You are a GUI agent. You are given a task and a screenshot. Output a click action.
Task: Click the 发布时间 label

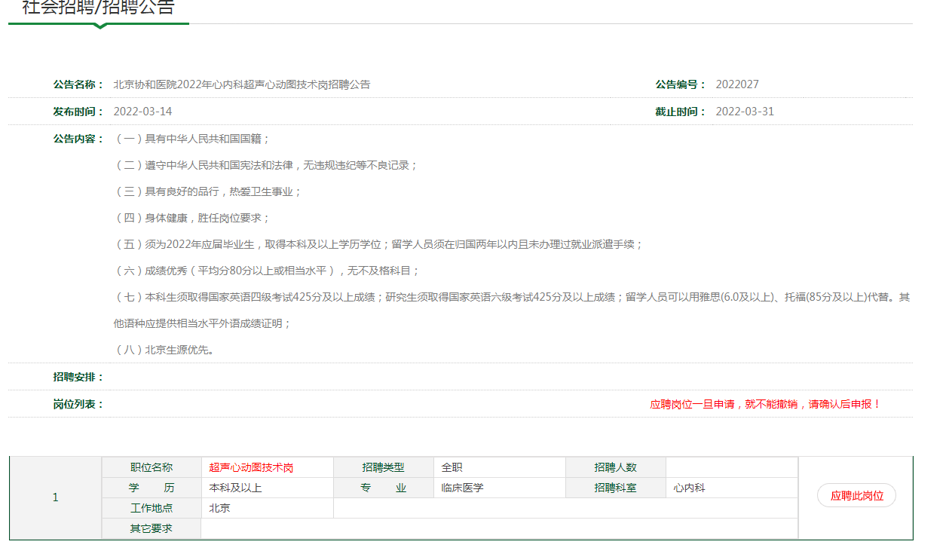[x=78, y=112]
